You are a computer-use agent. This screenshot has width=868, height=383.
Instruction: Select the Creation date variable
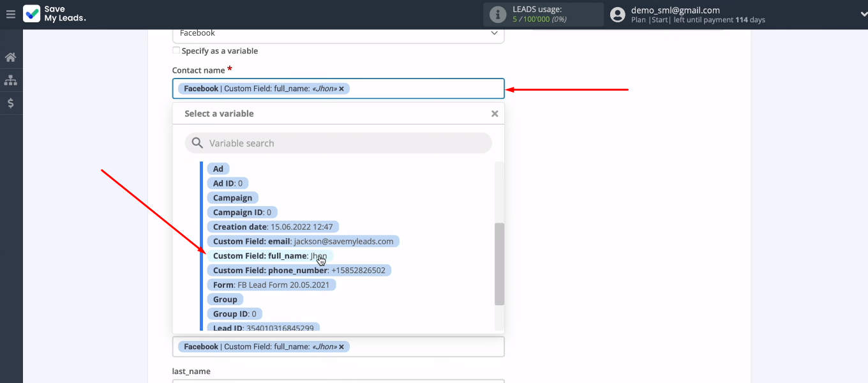273,227
